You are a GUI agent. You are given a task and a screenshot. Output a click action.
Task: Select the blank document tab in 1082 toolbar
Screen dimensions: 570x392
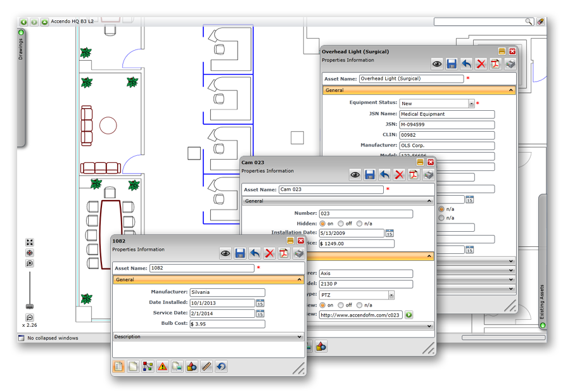click(x=133, y=366)
